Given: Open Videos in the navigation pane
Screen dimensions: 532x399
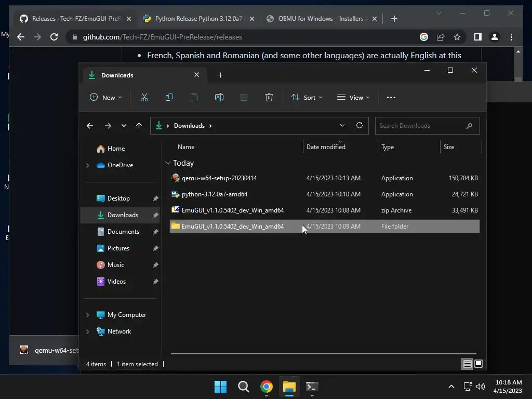Looking at the screenshot, I should click(116, 282).
